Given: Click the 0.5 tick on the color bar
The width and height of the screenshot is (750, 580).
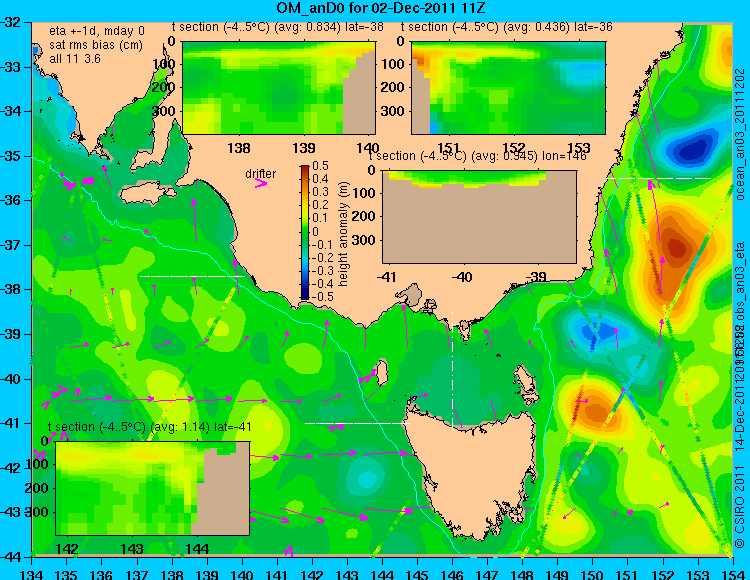Looking at the screenshot, I should point(320,166).
